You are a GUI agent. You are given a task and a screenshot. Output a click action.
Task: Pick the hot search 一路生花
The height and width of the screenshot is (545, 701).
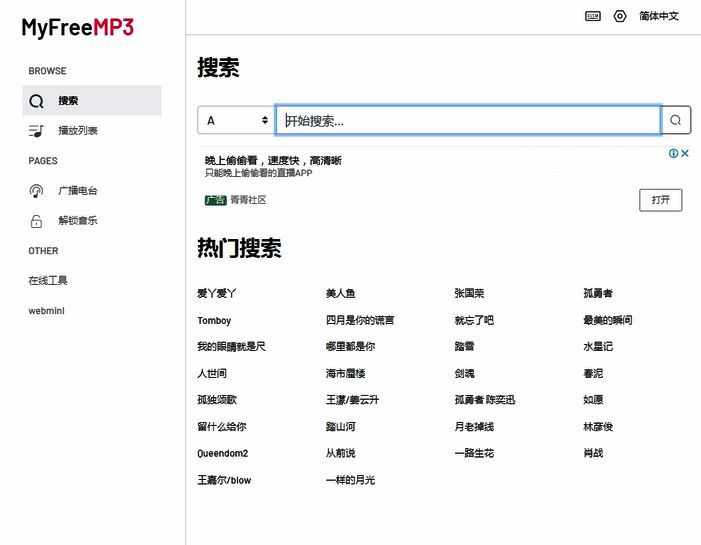[474, 453]
